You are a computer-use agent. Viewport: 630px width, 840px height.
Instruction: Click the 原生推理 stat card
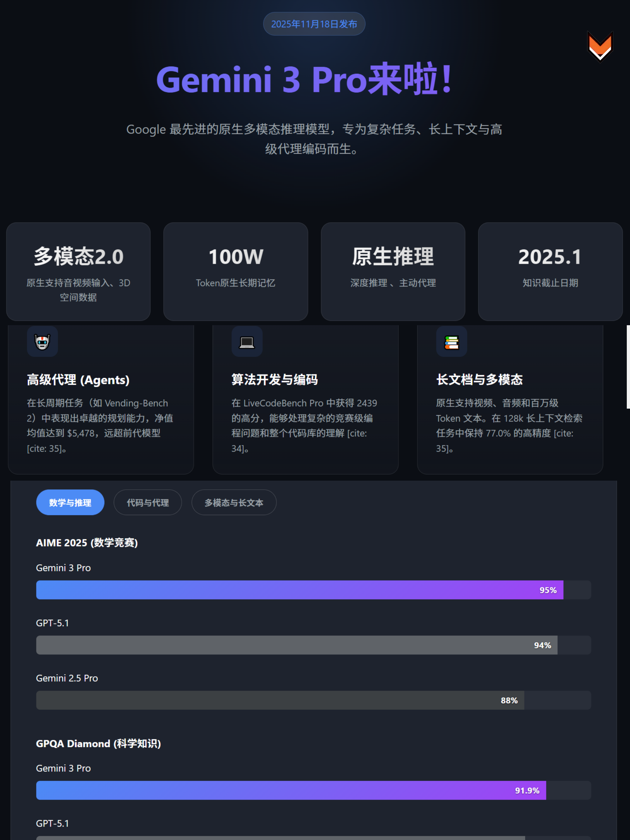pos(393,271)
